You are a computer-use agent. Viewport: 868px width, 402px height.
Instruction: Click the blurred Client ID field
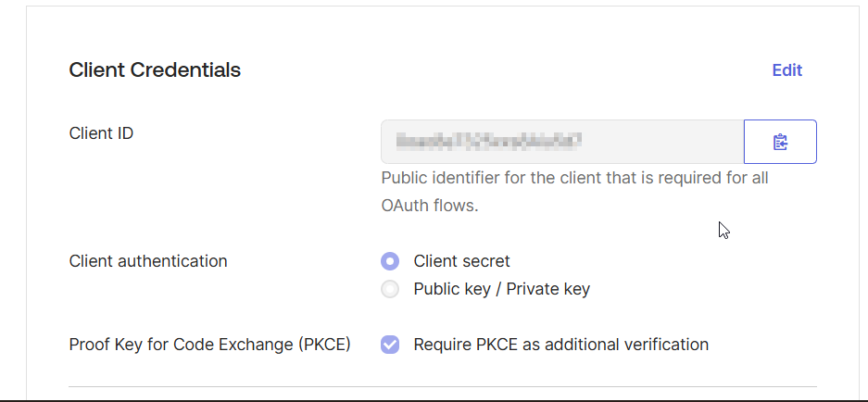[561, 142]
